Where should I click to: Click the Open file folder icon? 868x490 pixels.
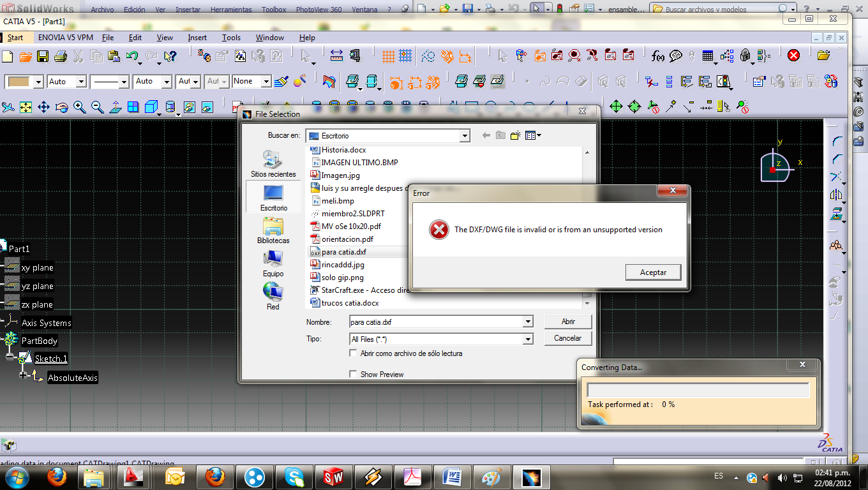[x=26, y=56]
